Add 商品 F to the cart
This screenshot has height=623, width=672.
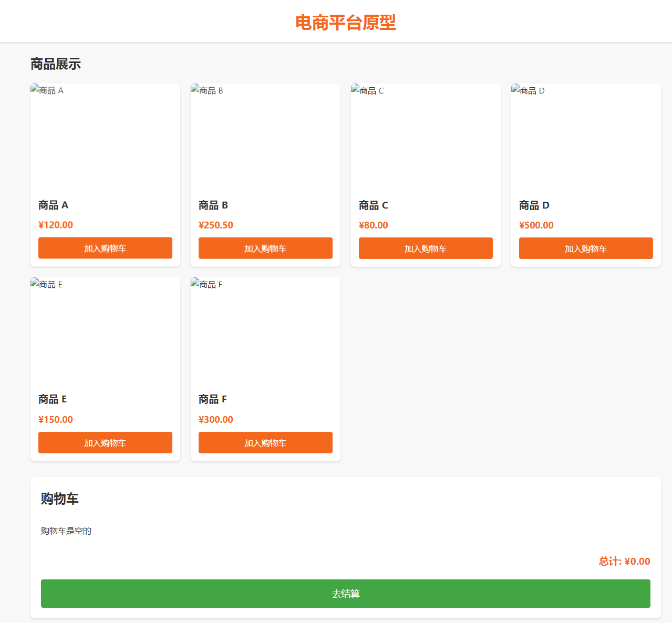point(265,442)
